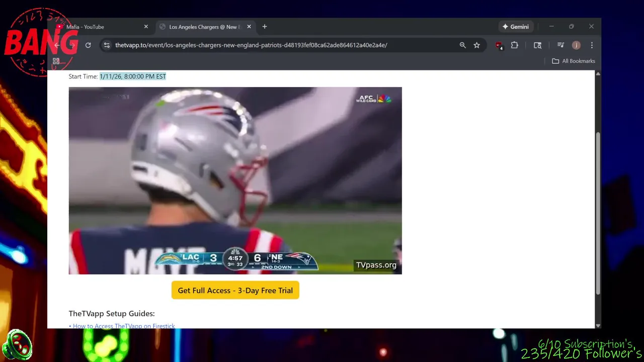The width and height of the screenshot is (644, 362).
Task: Click the TVpass.org label on video
Action: [376, 265]
